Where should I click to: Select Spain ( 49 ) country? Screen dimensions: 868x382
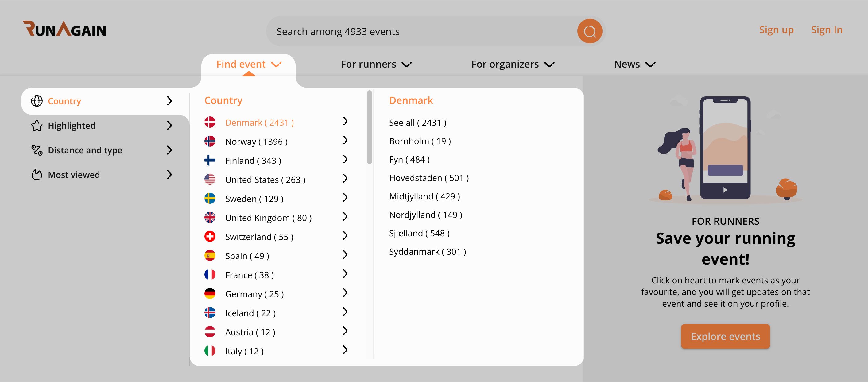tap(247, 256)
